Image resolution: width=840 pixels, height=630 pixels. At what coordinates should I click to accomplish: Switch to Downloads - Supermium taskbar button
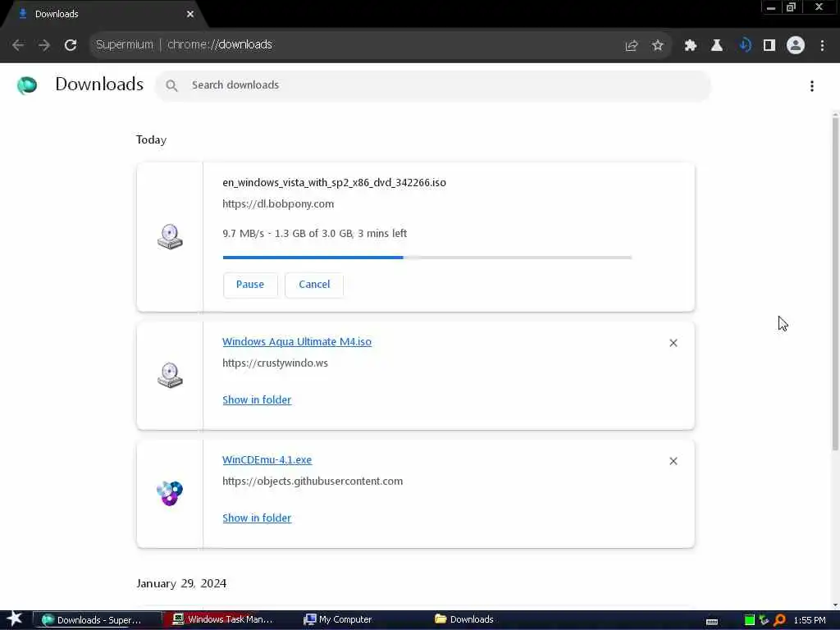[x=99, y=620]
